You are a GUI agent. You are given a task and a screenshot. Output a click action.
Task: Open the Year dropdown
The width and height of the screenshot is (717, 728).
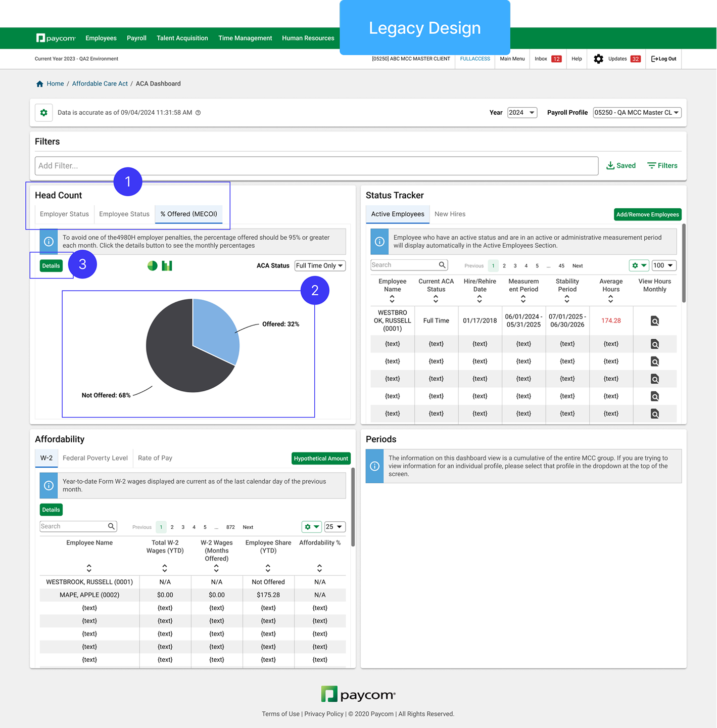522,113
